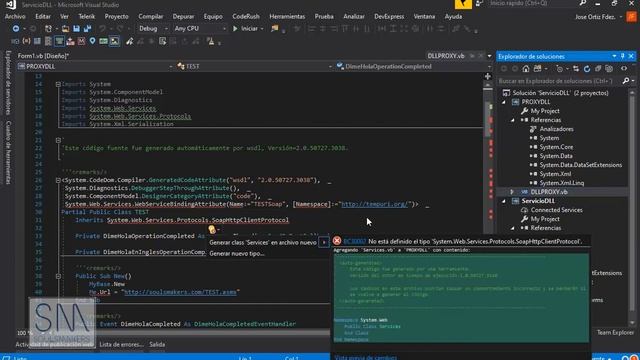This screenshot has width=640, height=360.
Task: Click the image picture toolbar icon
Action: (x=115, y=41)
